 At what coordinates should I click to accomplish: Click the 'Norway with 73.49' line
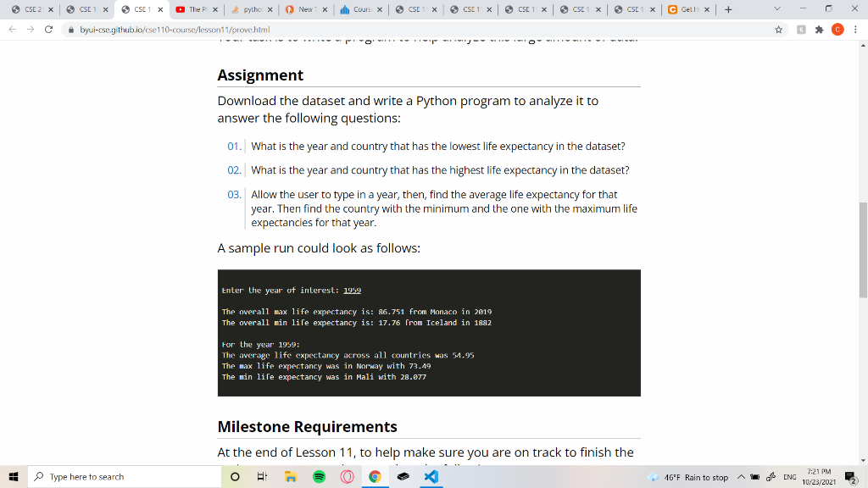[x=326, y=366]
